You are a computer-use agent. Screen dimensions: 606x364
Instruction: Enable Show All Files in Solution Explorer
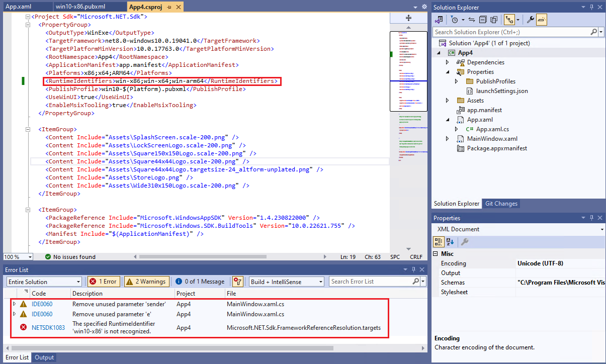494,19
